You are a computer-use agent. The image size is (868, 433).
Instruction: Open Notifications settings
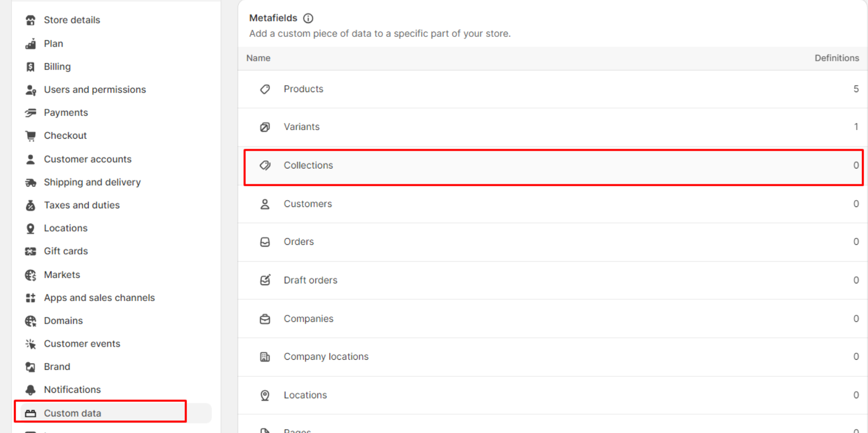(73, 389)
